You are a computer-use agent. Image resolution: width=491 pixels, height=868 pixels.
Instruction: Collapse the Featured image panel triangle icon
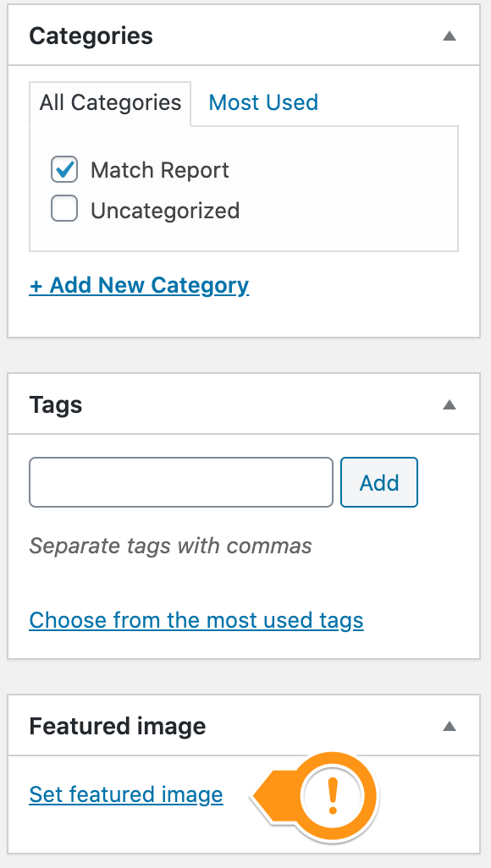[450, 726]
